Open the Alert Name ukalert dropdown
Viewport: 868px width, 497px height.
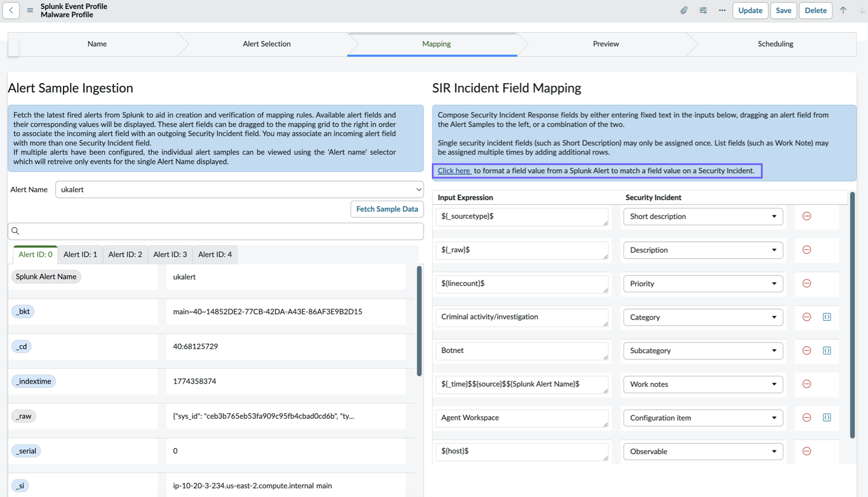(239, 189)
